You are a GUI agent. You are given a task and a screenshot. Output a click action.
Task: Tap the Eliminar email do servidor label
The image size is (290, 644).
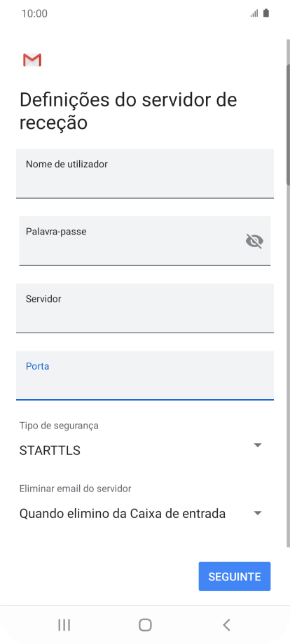(x=75, y=489)
